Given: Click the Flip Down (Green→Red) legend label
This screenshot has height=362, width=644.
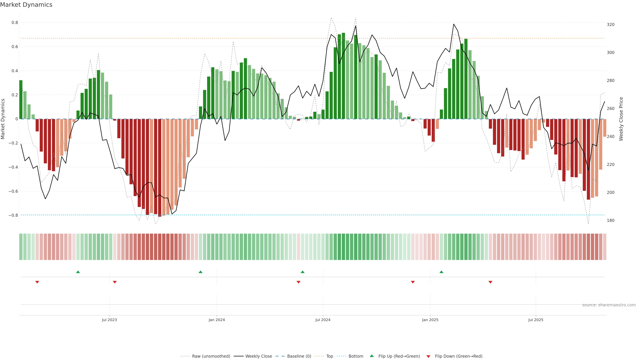Looking at the screenshot, I should click(x=459, y=356).
